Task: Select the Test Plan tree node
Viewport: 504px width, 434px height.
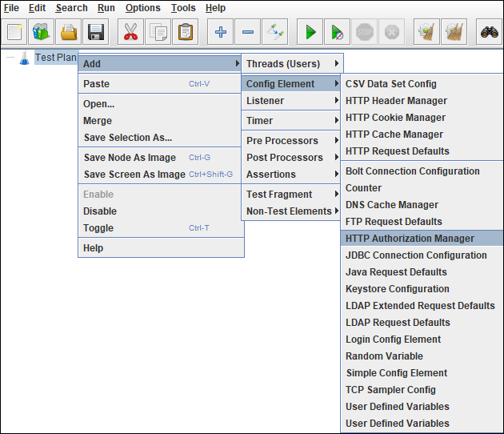Action: tap(55, 58)
